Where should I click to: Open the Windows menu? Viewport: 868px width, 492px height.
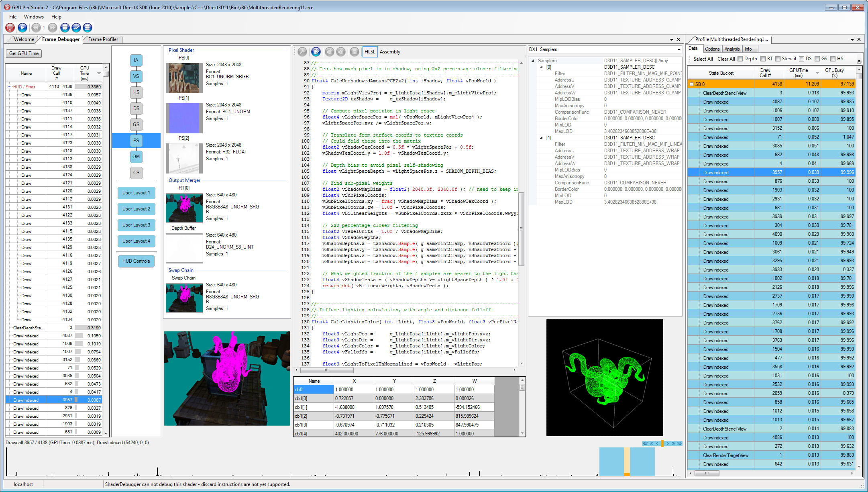[x=34, y=17]
